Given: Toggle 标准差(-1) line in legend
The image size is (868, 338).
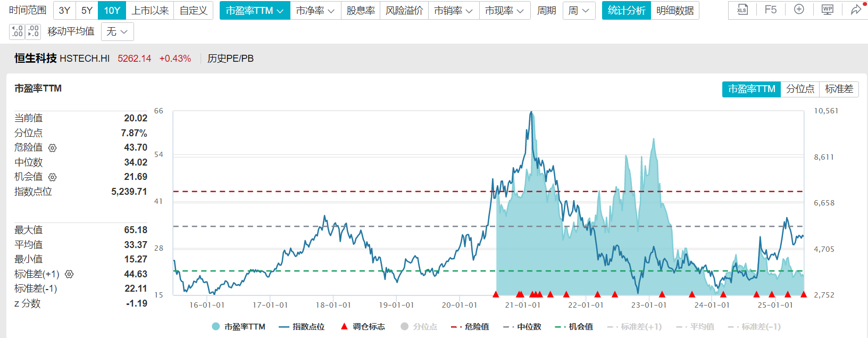Looking at the screenshot, I should pyautogui.click(x=754, y=327).
